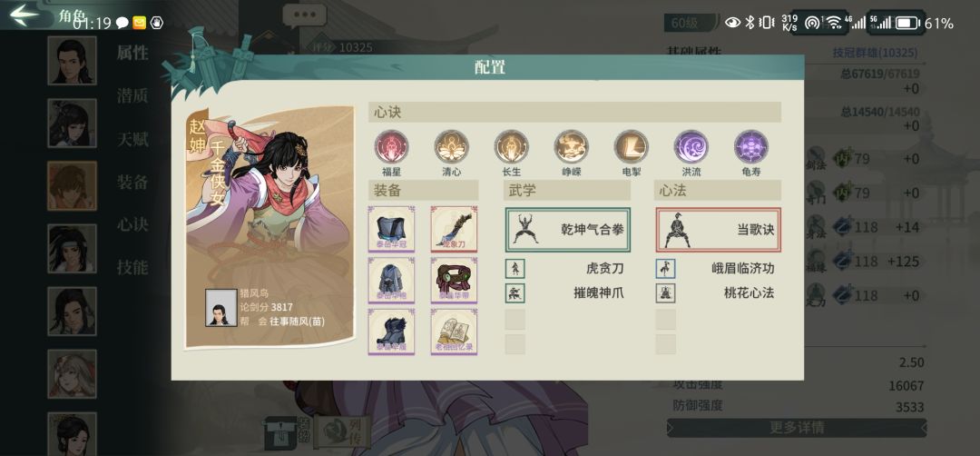This screenshot has height=456, width=980.
Task: Select the purple 洪流 swirl icon
Action: [691, 146]
